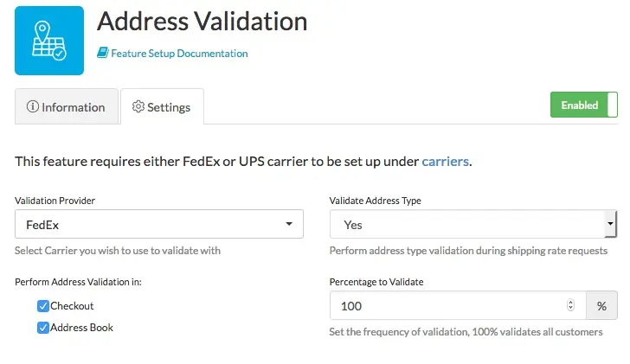Click the gear icon on Settings tab

click(138, 106)
